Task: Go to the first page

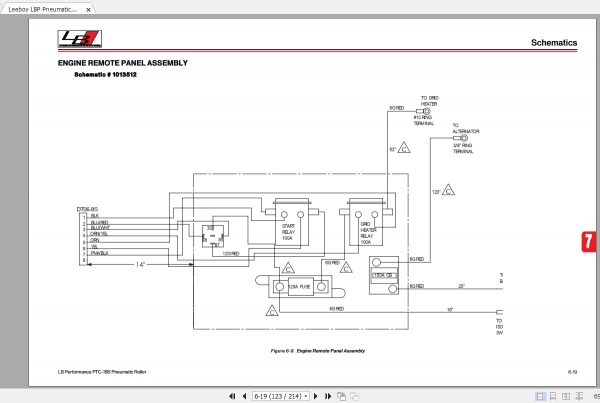Action: point(232,396)
